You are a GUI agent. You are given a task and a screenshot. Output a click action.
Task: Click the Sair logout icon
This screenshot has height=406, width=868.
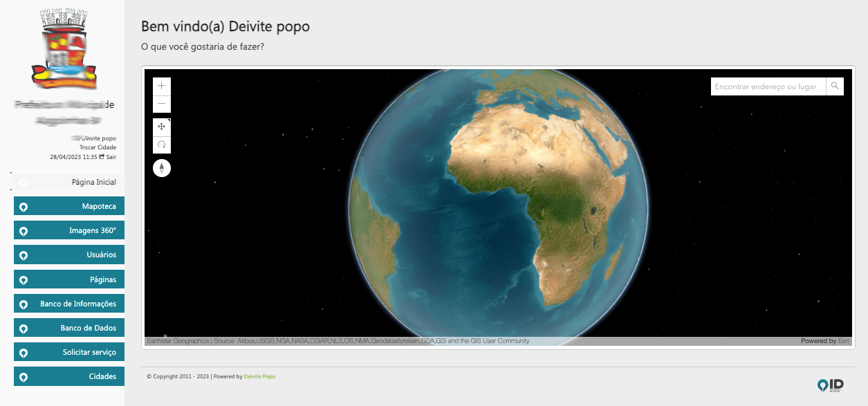102,157
